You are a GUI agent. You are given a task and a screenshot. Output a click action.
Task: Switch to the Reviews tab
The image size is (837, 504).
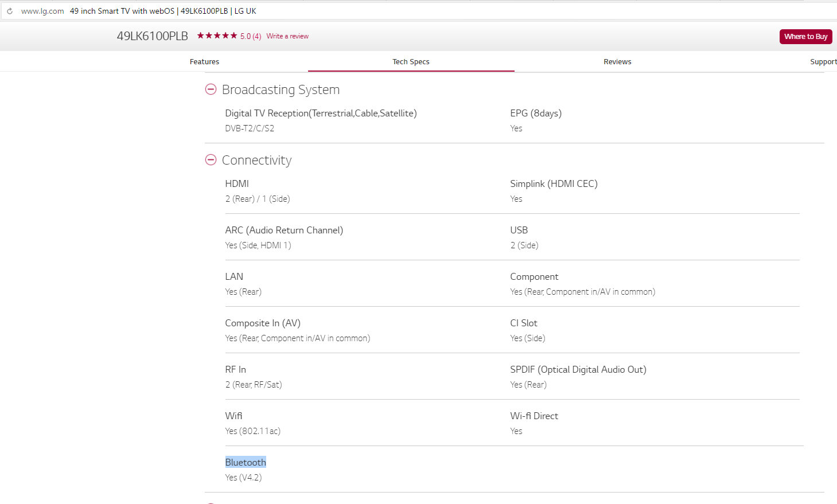(617, 62)
